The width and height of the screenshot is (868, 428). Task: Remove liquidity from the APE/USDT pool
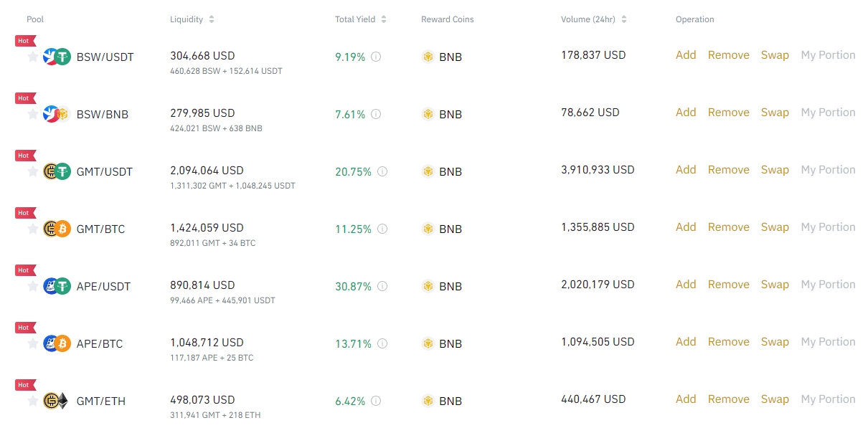pyautogui.click(x=728, y=285)
